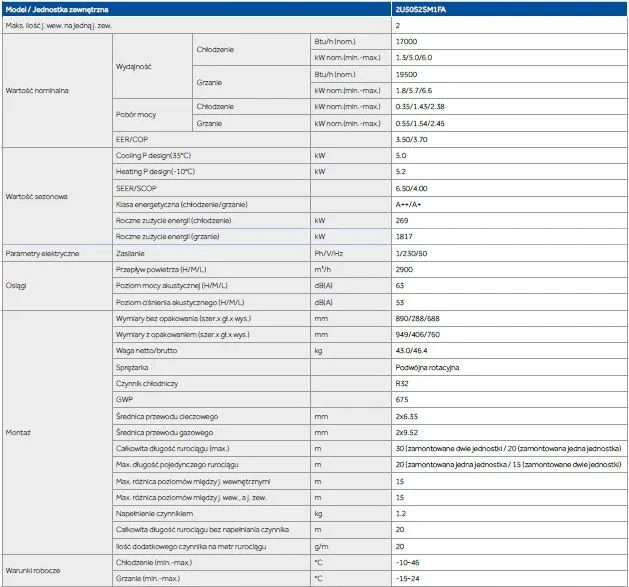Click the acoustic power value 63
Screen dimensions: 629x587
click(x=400, y=286)
